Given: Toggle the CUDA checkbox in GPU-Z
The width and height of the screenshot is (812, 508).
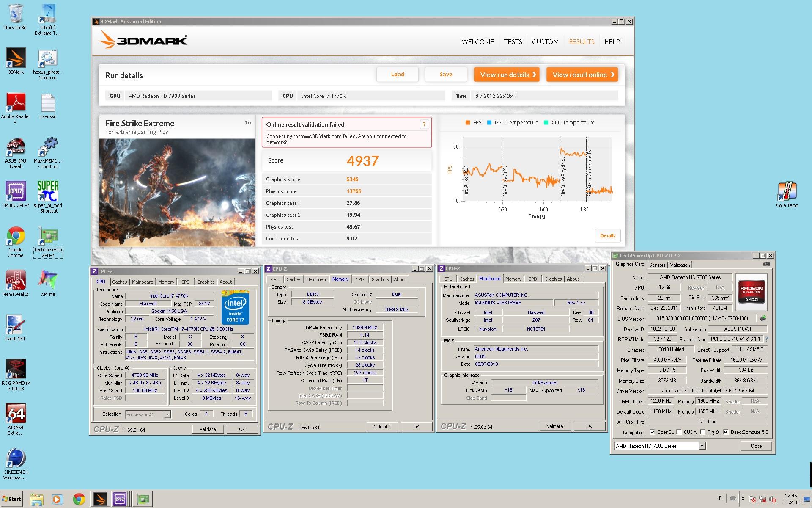Looking at the screenshot, I should coord(679,432).
